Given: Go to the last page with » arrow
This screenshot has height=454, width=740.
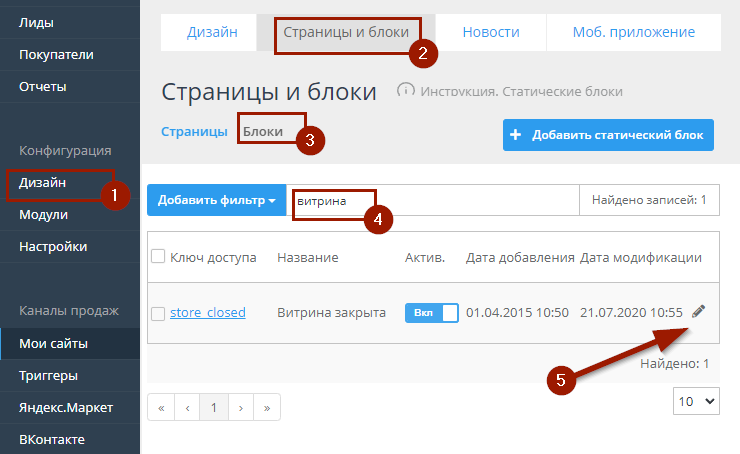Looking at the screenshot, I should pyautogui.click(x=266, y=407).
